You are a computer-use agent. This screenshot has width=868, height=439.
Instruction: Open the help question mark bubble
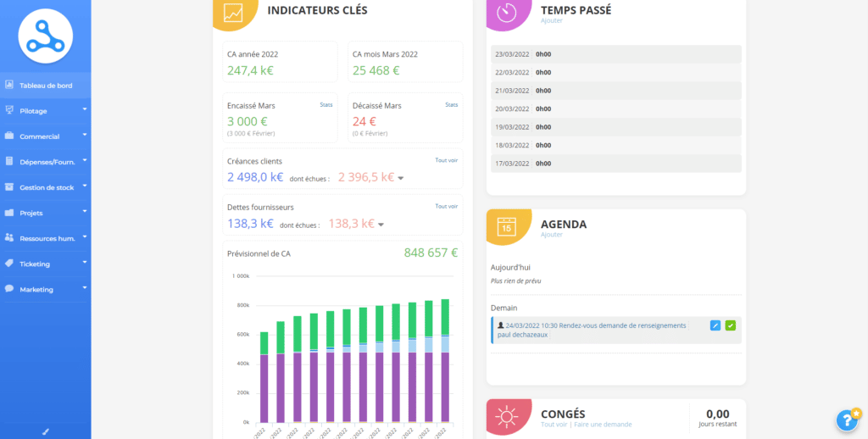pos(847,420)
